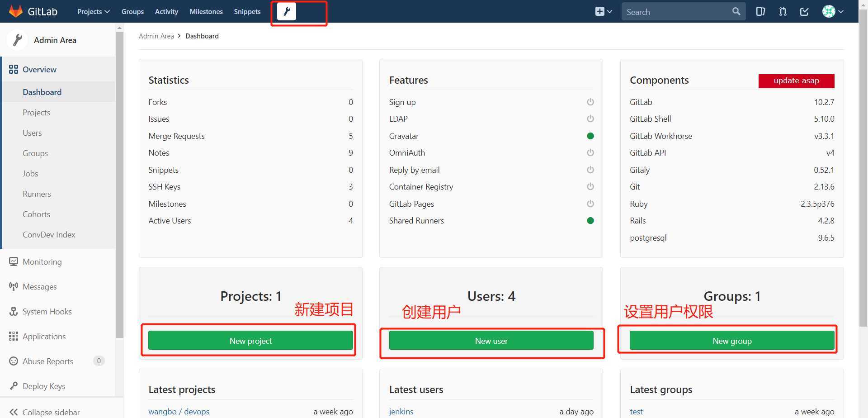
Task: Click the Abuse Reports face icon
Action: [14, 361]
